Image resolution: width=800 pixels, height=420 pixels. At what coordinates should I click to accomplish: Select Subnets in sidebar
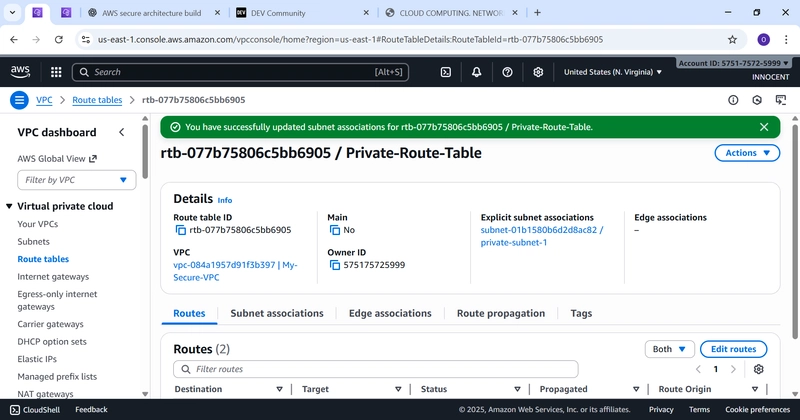click(x=34, y=241)
